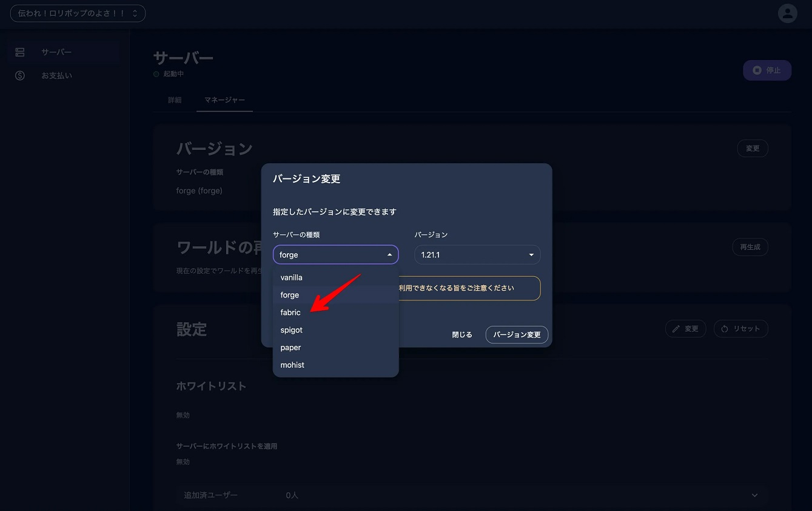Select fabric from server type list
Viewport: 812px width, 511px height.
pos(290,313)
